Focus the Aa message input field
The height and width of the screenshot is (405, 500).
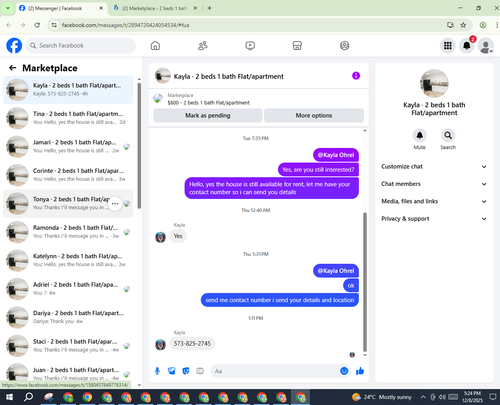(x=275, y=371)
